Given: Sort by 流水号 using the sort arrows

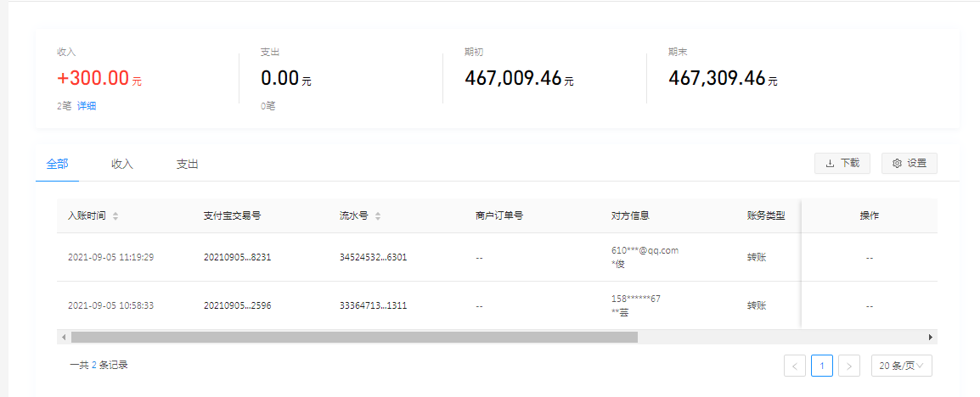Looking at the screenshot, I should tap(378, 216).
